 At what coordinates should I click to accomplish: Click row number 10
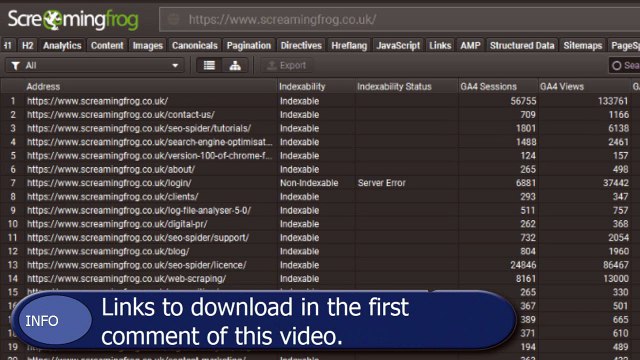[13, 224]
